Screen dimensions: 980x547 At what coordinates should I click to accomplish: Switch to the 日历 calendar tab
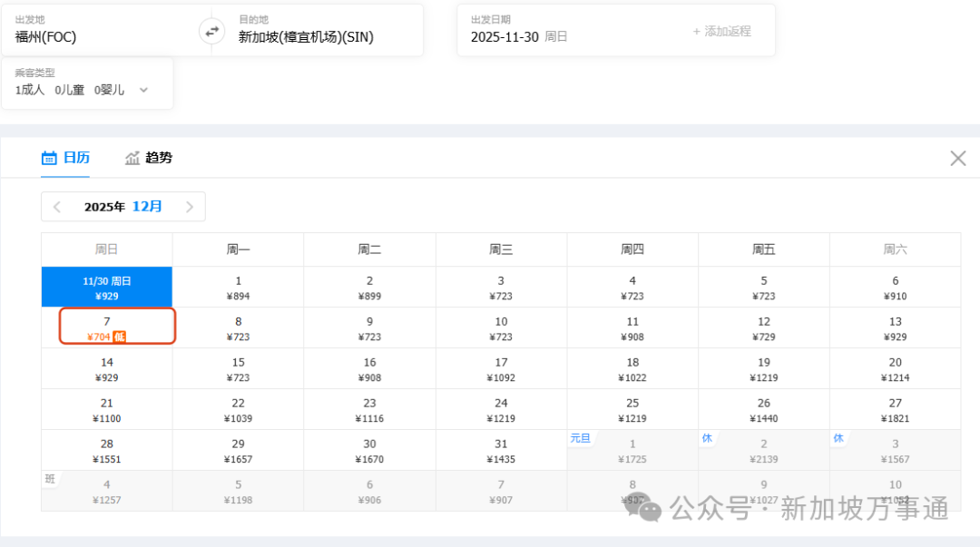[75, 157]
